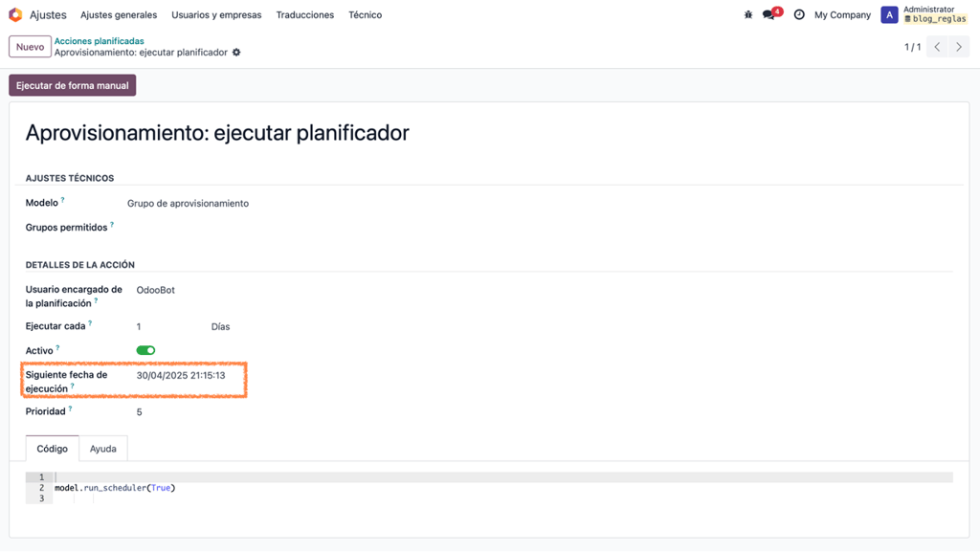The width and height of the screenshot is (980, 552).
Task: Go to previous record arrow
Action: click(x=937, y=47)
